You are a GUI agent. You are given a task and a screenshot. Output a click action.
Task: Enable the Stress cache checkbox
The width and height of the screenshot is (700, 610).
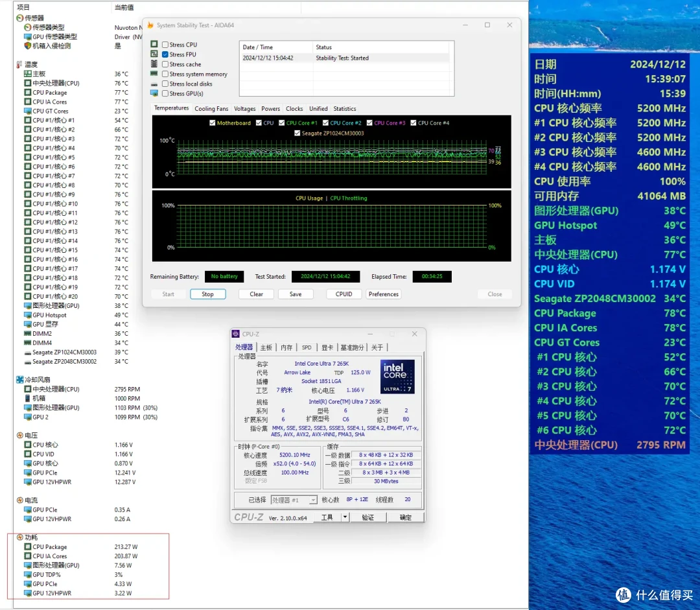(x=165, y=64)
